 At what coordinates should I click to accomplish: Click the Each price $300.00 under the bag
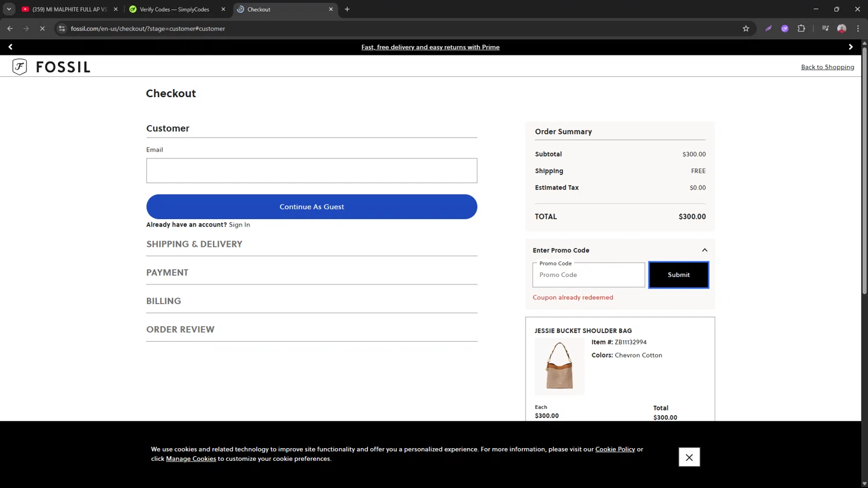(547, 416)
